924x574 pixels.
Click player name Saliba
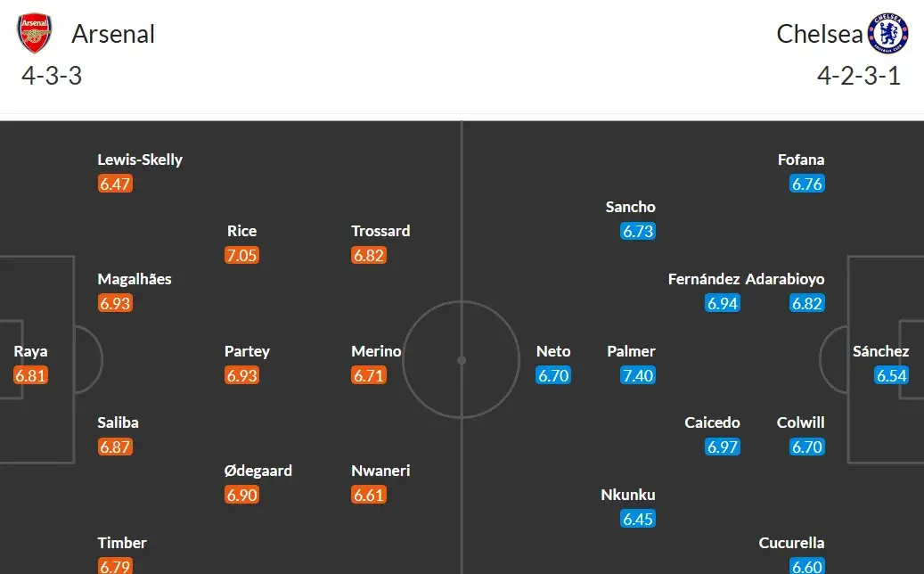[118, 422]
